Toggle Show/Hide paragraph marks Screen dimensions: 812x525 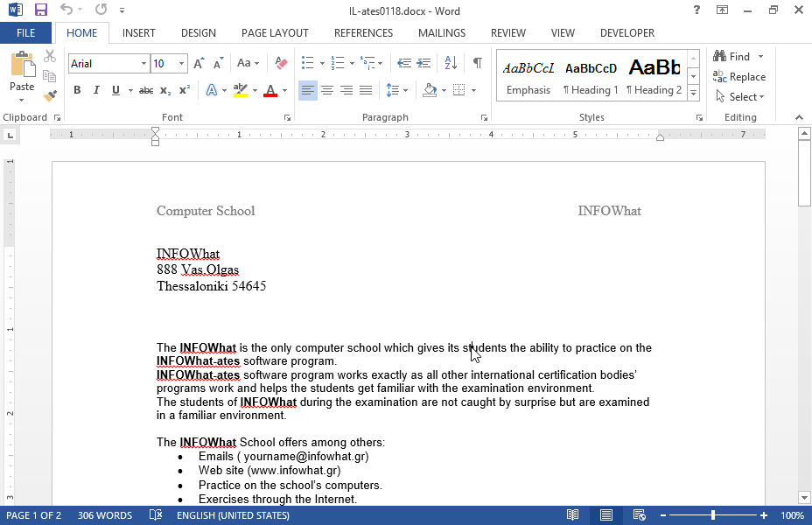(x=478, y=63)
